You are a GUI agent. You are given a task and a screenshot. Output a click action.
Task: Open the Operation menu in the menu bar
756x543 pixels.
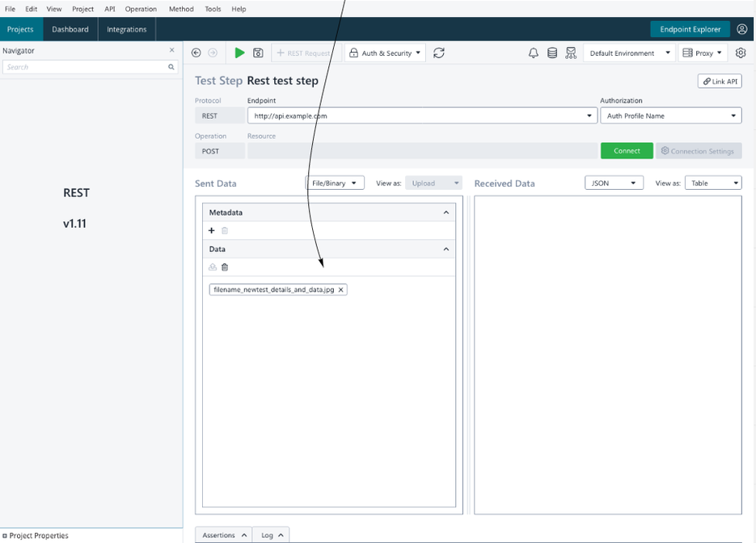click(141, 9)
